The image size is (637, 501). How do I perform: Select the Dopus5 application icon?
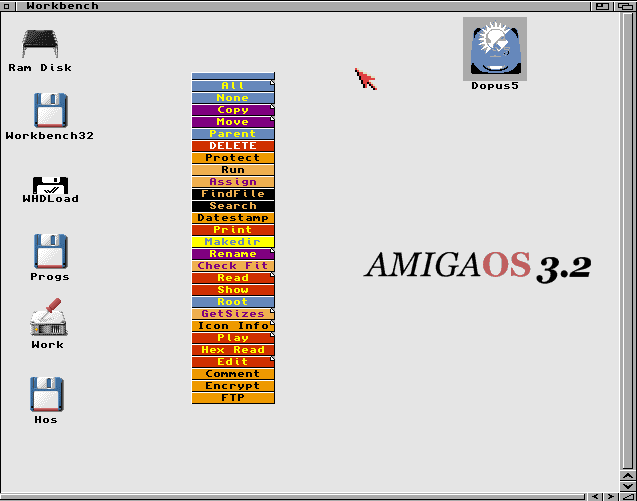click(x=495, y=49)
